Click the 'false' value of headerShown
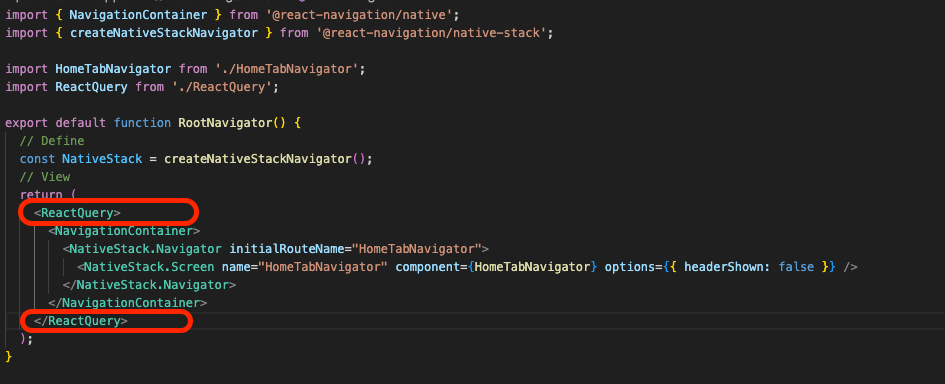Screen dimensions: 945x384 point(796,266)
